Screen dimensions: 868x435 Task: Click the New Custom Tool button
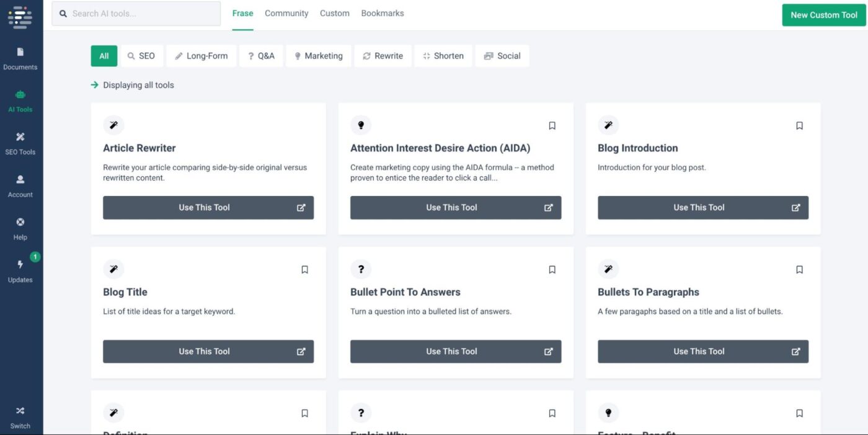pos(823,15)
